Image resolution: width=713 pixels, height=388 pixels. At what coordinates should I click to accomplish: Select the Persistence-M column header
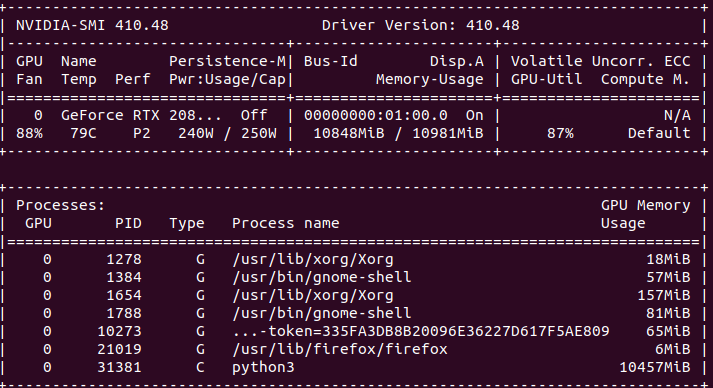pos(227,61)
